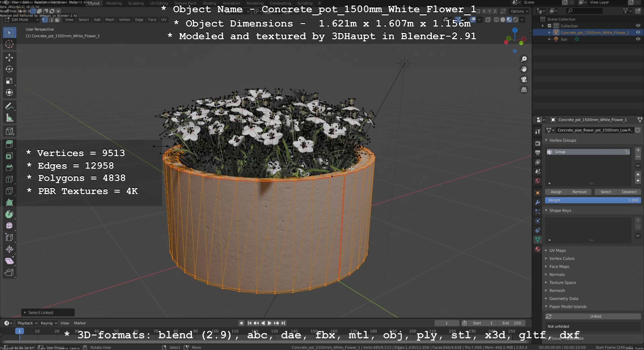Open the Edit Mode dropdown

[22, 20]
